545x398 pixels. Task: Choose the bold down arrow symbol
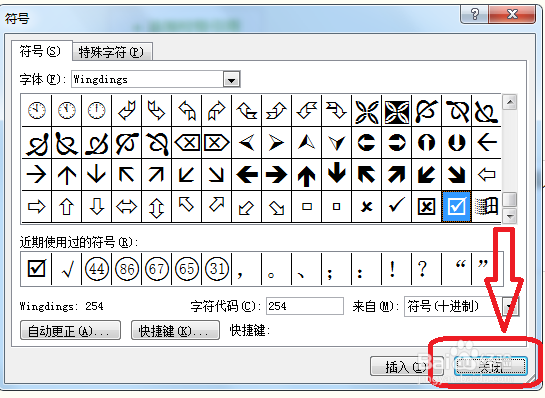[336, 174]
